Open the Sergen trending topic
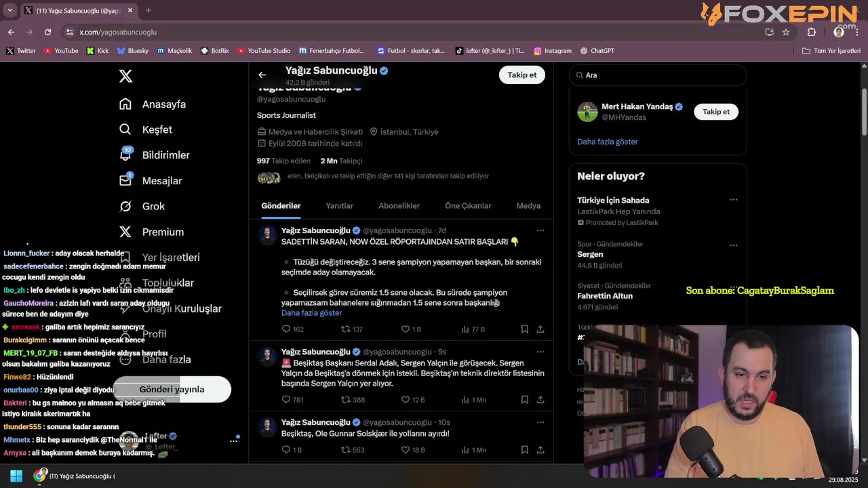This screenshot has height=488, width=868. (590, 254)
